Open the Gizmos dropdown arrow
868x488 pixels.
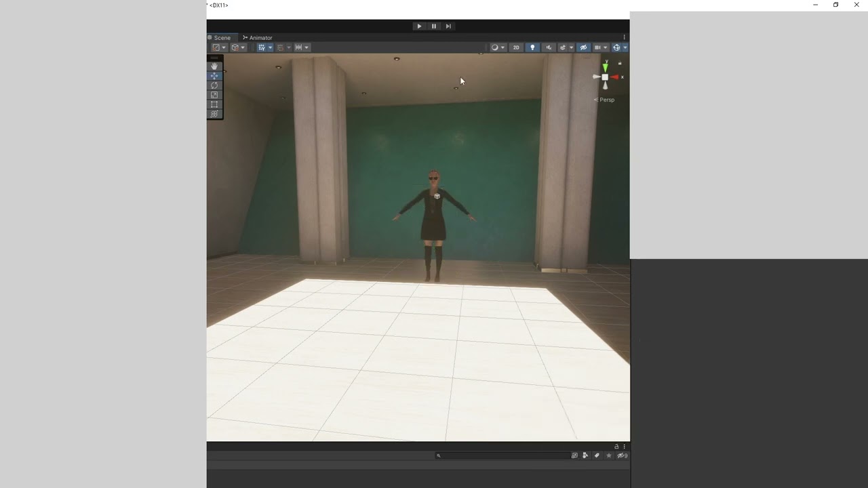[624, 47]
